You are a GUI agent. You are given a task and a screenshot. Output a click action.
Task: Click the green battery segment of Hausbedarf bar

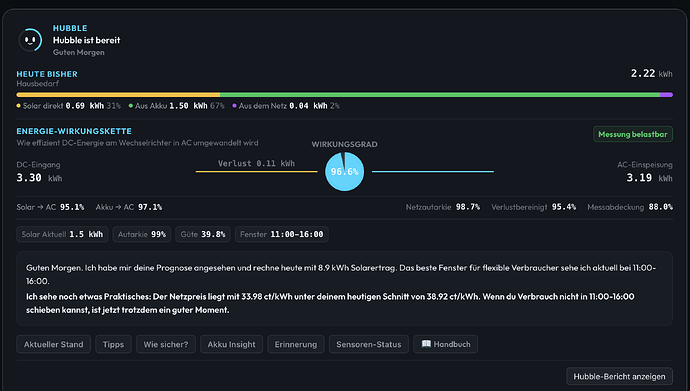[440, 95]
